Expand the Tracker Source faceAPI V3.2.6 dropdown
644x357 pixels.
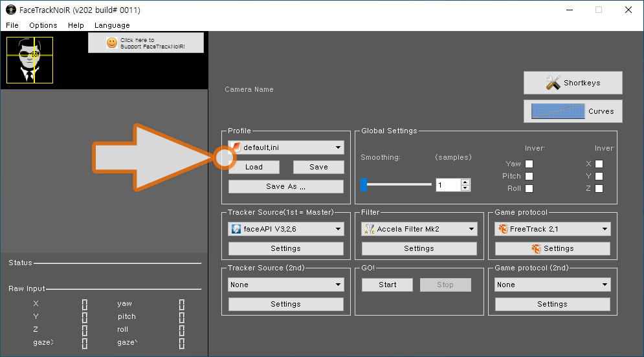(x=338, y=229)
